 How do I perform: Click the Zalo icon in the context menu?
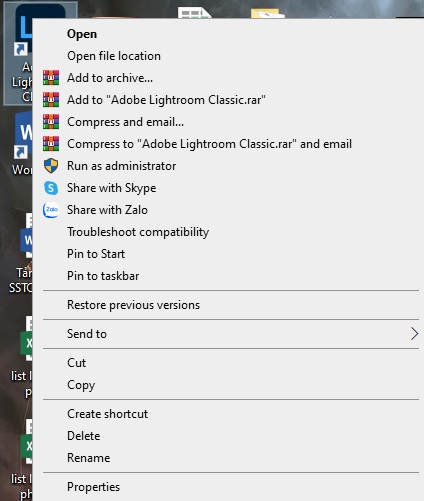pyautogui.click(x=51, y=210)
